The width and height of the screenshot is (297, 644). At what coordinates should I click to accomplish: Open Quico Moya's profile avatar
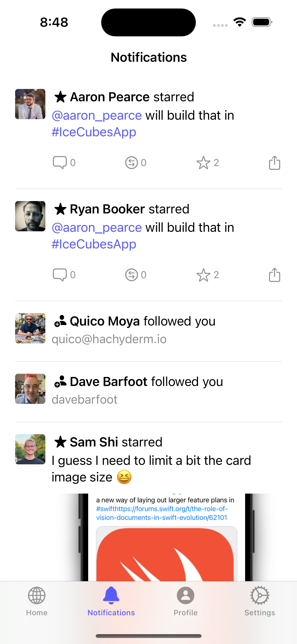pos(30,328)
